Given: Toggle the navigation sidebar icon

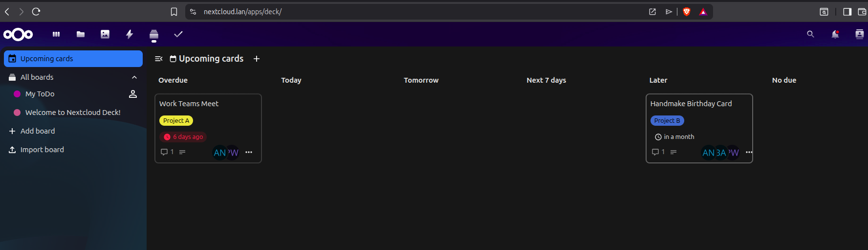Looking at the screenshot, I should (159, 59).
